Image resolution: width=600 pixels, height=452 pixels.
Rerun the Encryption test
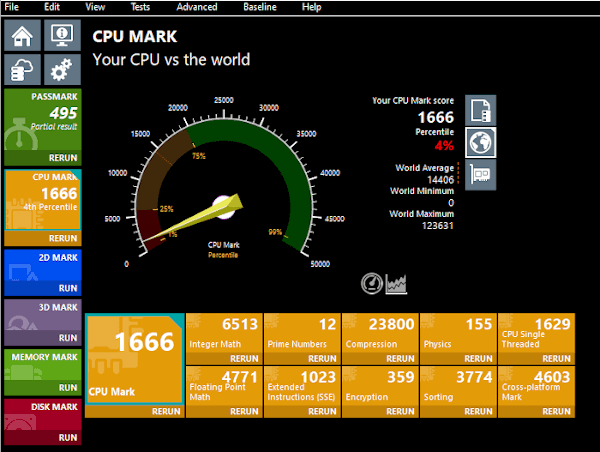pyautogui.click(x=380, y=411)
